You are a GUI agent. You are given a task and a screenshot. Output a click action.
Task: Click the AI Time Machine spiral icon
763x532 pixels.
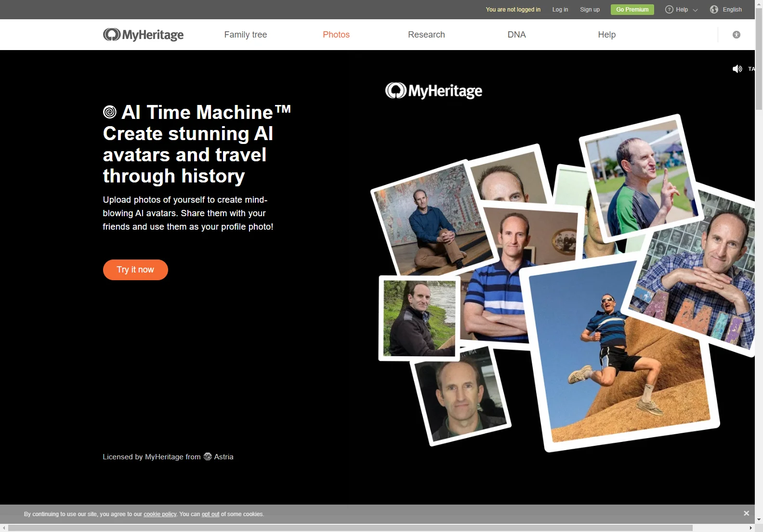point(110,112)
